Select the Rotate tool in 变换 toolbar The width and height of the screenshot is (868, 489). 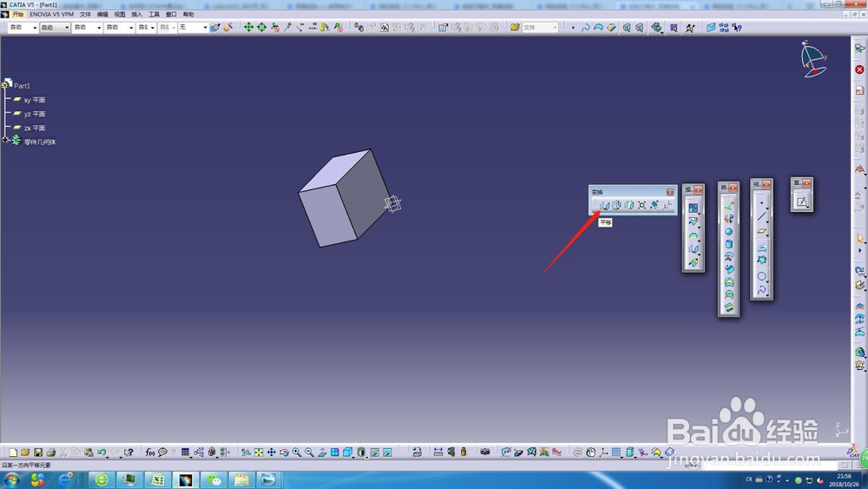click(616, 206)
